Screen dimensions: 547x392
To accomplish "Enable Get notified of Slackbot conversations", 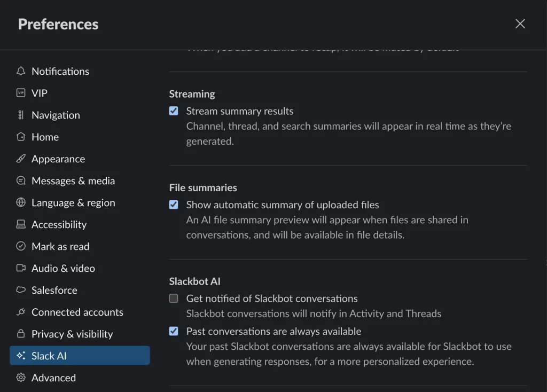I will (x=174, y=299).
